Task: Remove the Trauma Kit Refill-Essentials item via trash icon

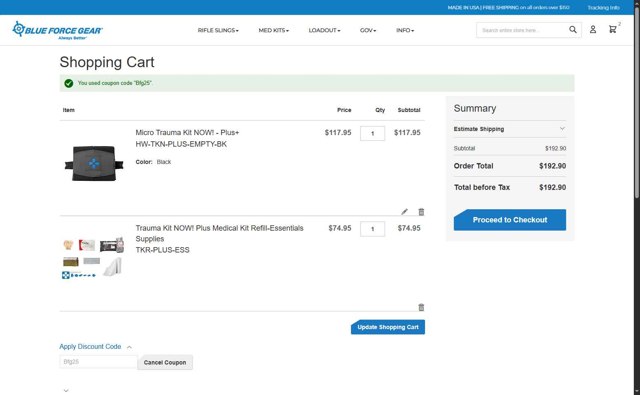Action: coord(421,307)
